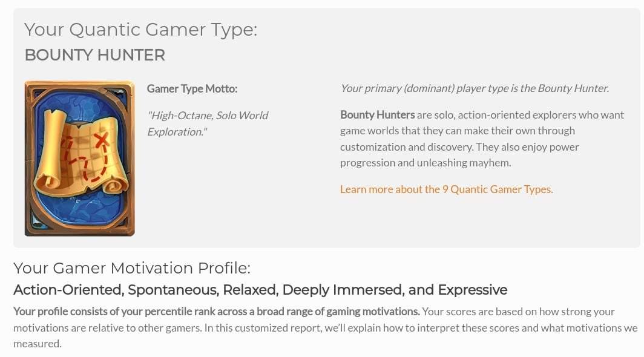Click the 'Your Gamer Motivation Profile:' heading

132,268
